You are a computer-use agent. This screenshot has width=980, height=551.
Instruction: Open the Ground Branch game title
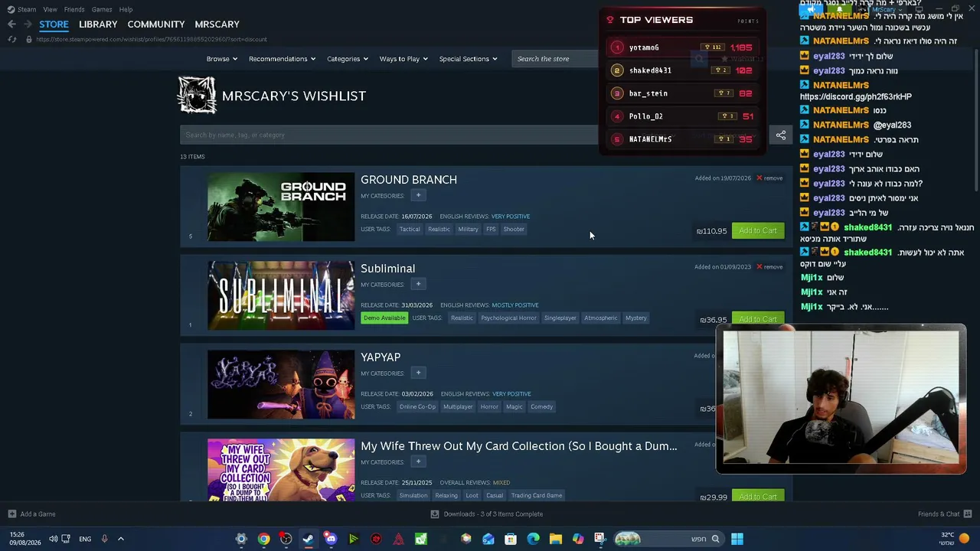tap(409, 180)
